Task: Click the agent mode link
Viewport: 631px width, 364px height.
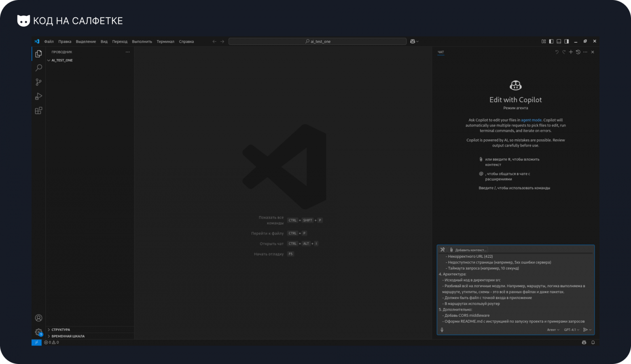Action: (x=531, y=120)
